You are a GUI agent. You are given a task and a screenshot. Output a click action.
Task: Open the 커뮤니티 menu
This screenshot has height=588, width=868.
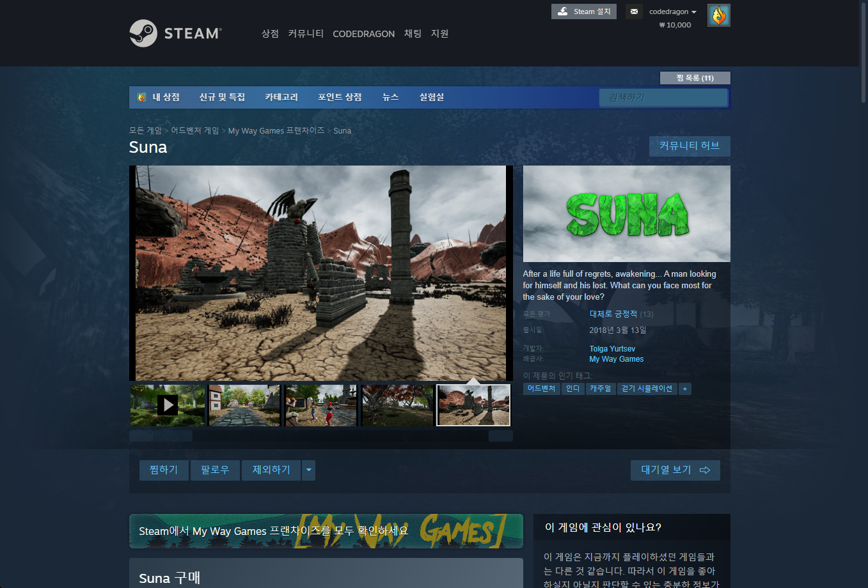click(x=306, y=33)
